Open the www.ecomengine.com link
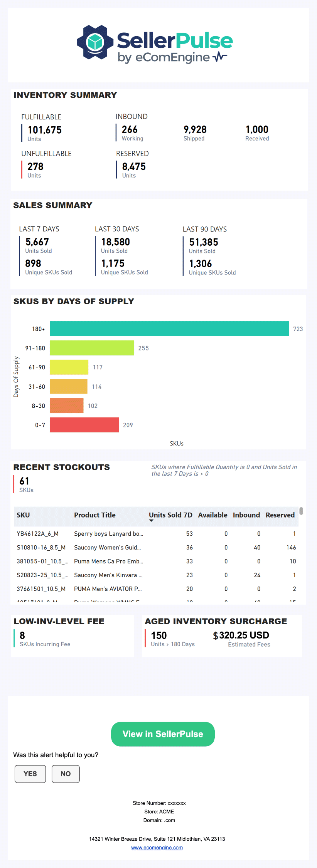The height and width of the screenshot is (868, 317). pyautogui.click(x=157, y=848)
